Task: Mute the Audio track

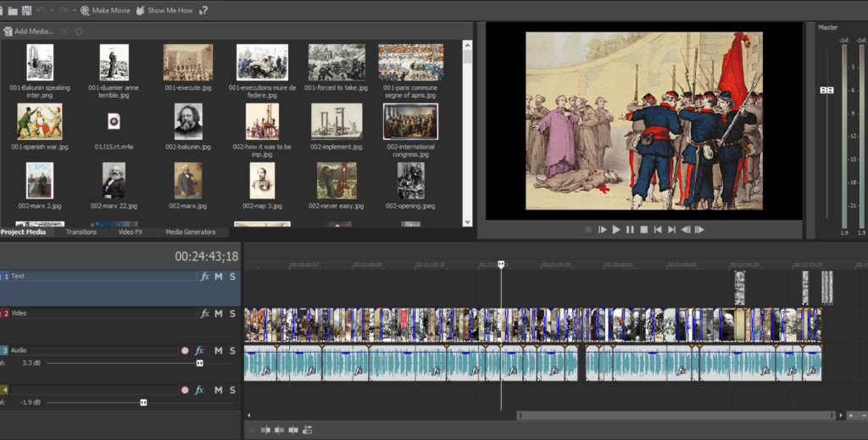Action: tap(219, 350)
